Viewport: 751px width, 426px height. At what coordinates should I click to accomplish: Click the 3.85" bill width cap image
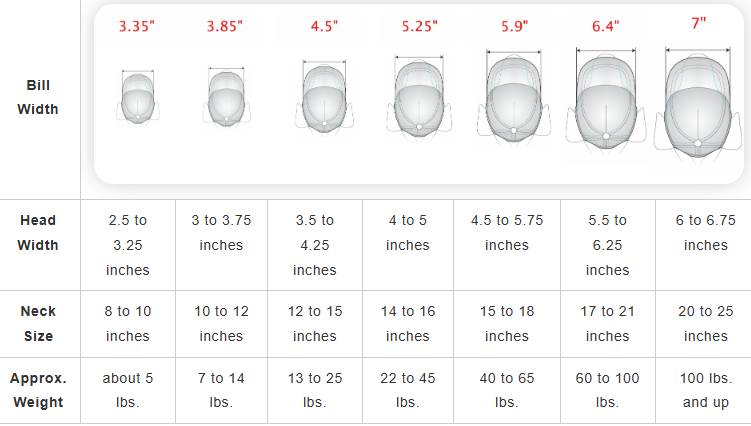coord(227,98)
